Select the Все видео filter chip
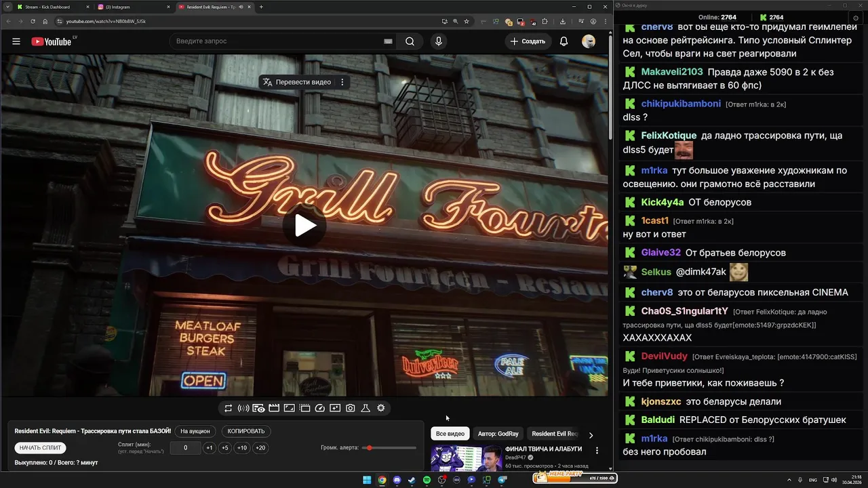The width and height of the screenshot is (868, 488). coord(450,434)
